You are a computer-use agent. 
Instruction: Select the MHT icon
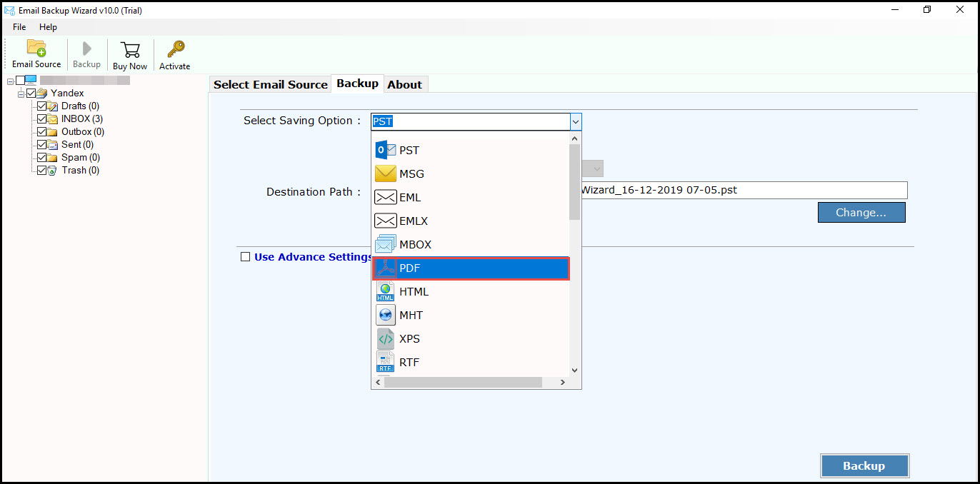click(386, 315)
